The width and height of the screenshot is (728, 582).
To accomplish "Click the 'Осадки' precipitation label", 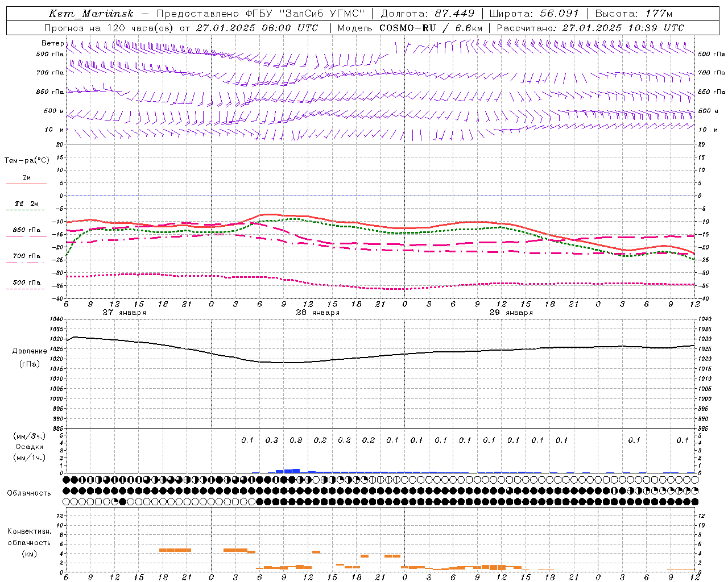I will (30, 447).
